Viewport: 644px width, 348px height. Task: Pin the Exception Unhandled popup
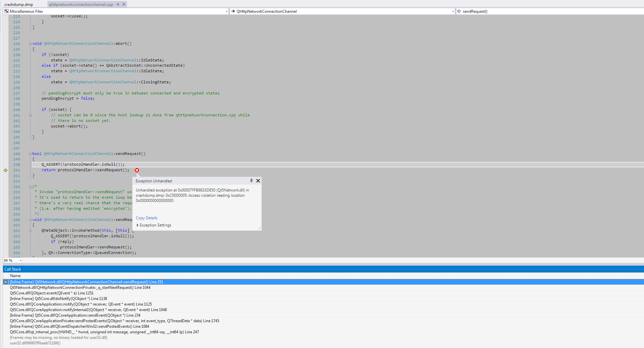[x=251, y=181]
